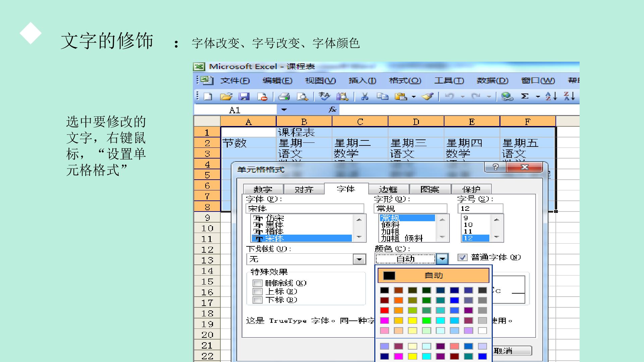
Task: Open the Paste options dropdown arrow
Action: click(x=414, y=97)
